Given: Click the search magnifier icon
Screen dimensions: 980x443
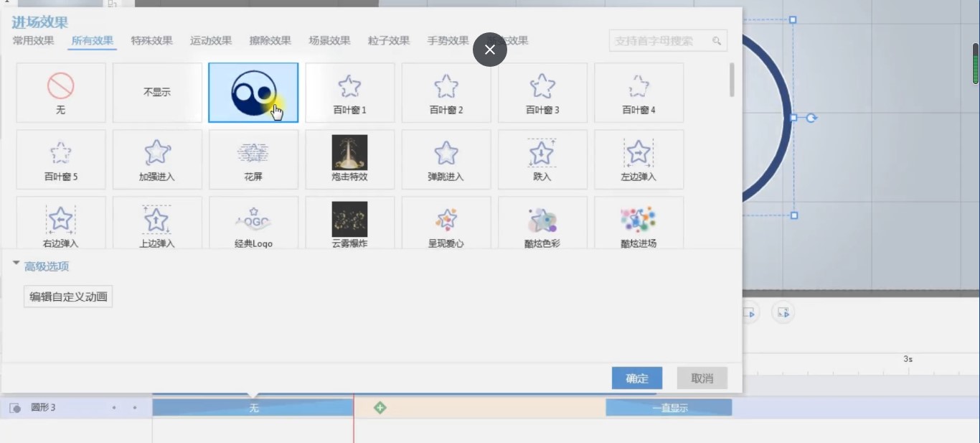Looking at the screenshot, I should click(x=716, y=41).
